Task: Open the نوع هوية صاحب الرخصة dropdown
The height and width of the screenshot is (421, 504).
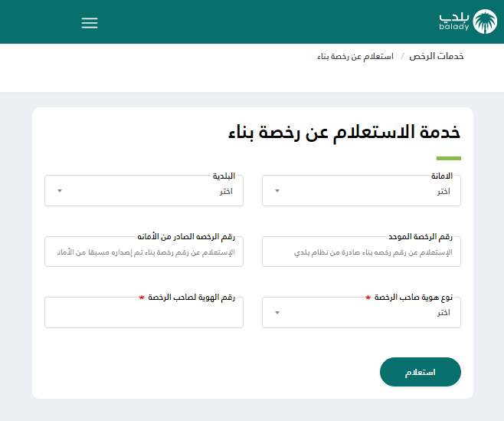Action: (362, 312)
